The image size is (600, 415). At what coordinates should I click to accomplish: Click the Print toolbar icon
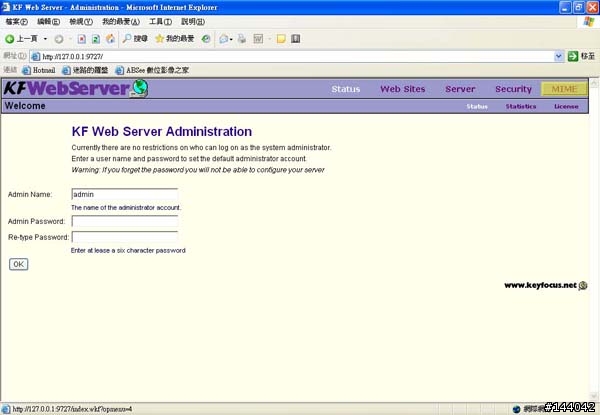(x=242, y=39)
